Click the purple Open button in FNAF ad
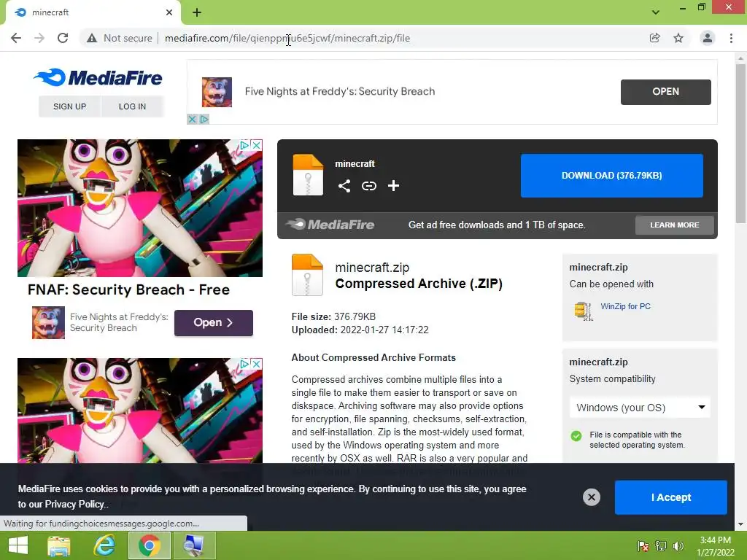The image size is (747, 560). (x=214, y=323)
